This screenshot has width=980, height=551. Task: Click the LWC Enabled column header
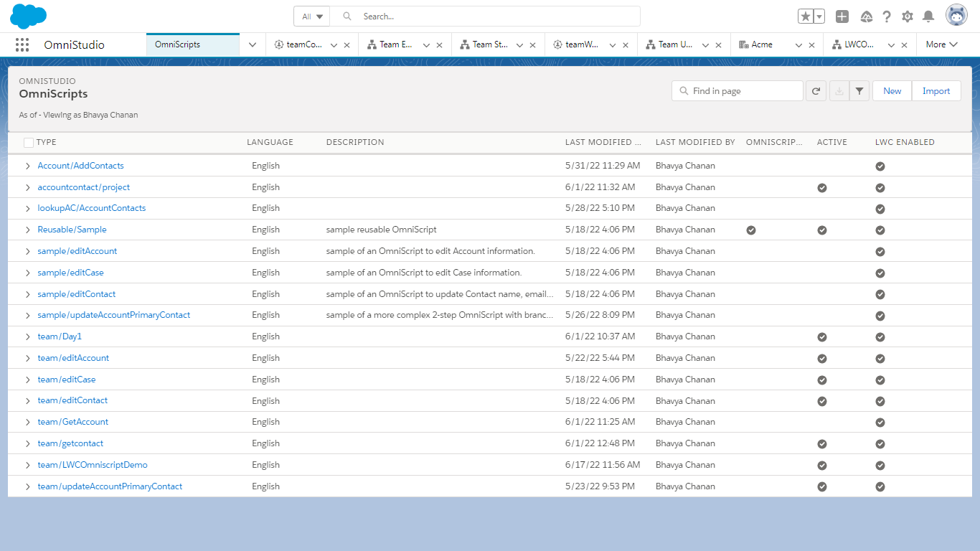click(905, 142)
